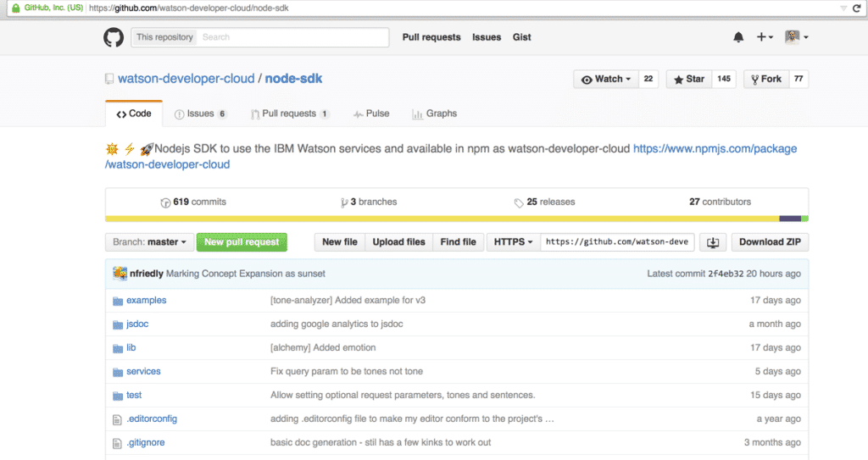Reload page with browser refresh icon

[x=857, y=8]
